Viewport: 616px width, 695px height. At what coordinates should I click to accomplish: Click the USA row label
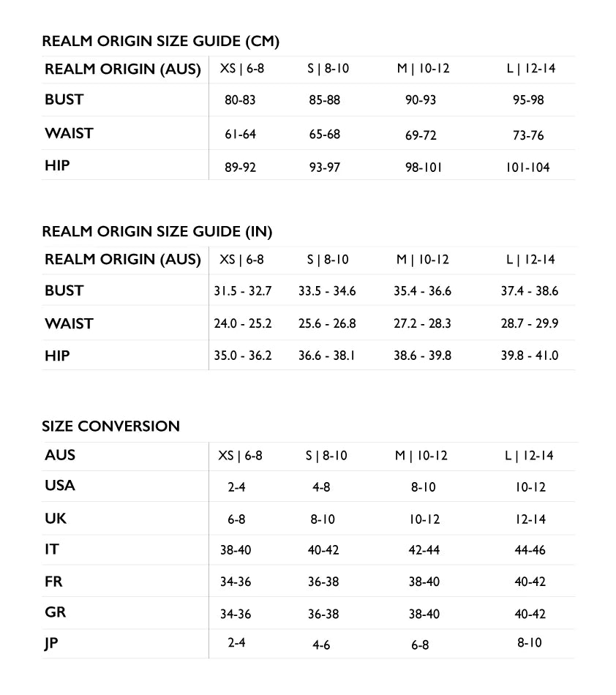(60, 486)
